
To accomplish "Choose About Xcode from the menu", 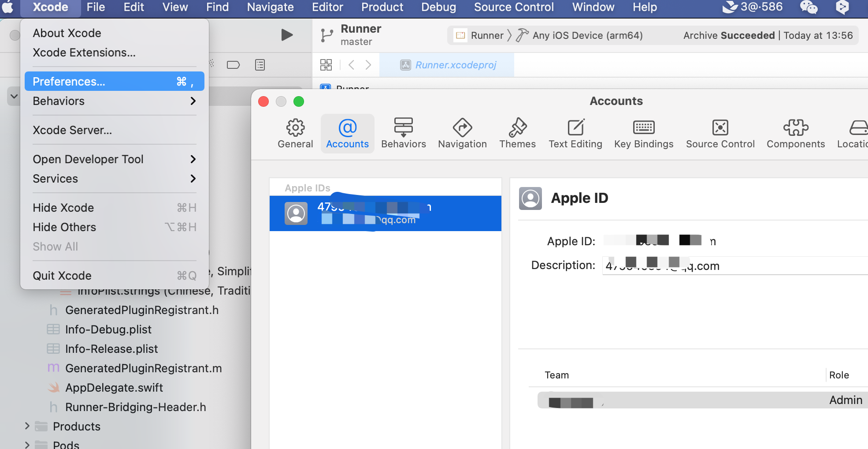I will pyautogui.click(x=115, y=33).
